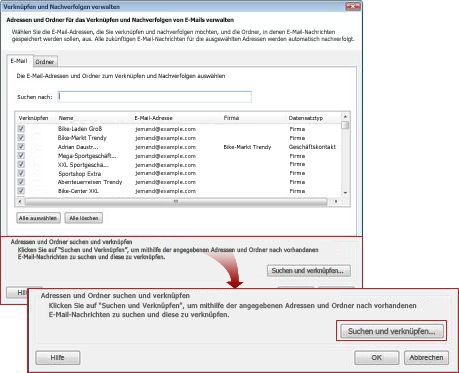Confirm with OK in the callout
The width and height of the screenshot is (459, 373).
point(376,358)
